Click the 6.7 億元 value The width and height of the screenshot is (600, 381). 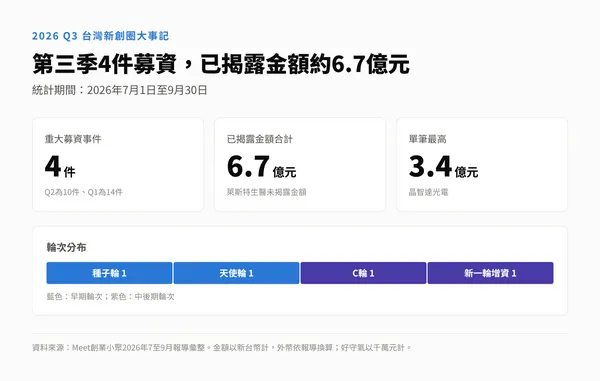[x=261, y=167]
